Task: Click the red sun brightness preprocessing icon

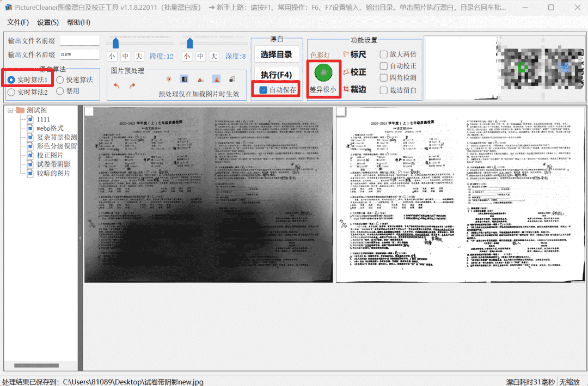Action: pyautogui.click(x=169, y=79)
